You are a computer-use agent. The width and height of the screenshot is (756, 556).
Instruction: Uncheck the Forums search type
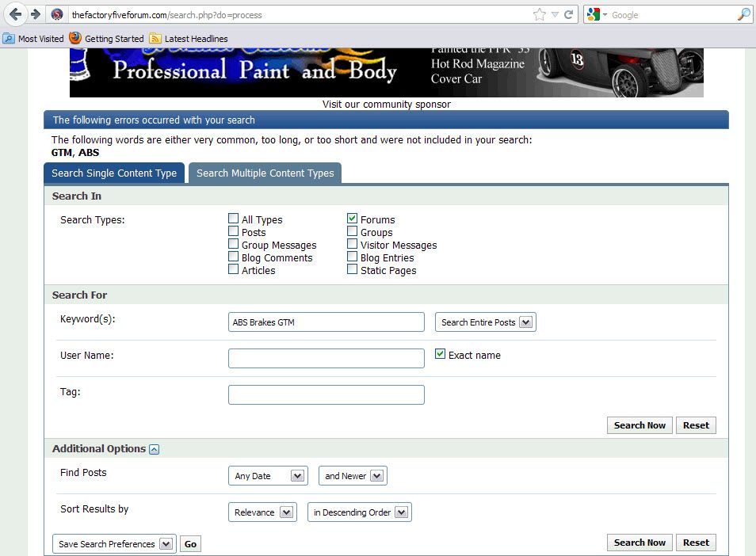(353, 219)
